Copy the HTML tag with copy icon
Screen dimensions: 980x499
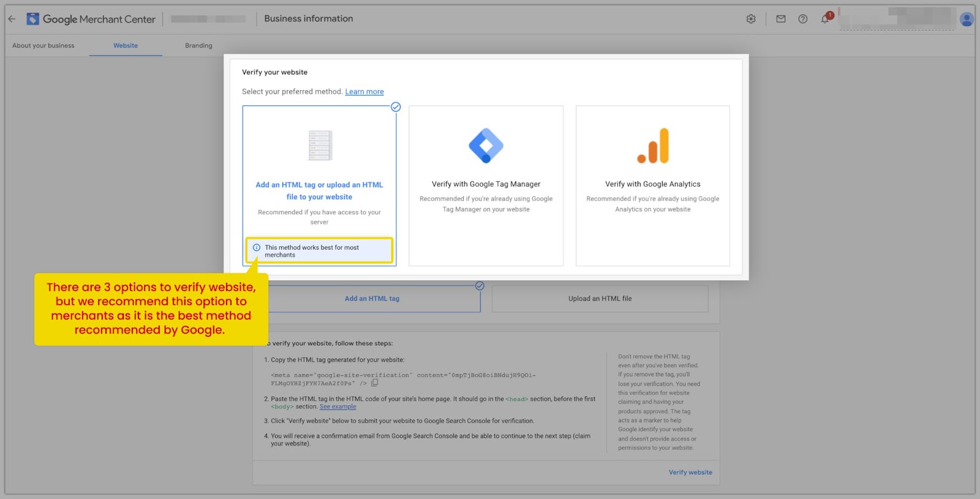pyautogui.click(x=375, y=383)
